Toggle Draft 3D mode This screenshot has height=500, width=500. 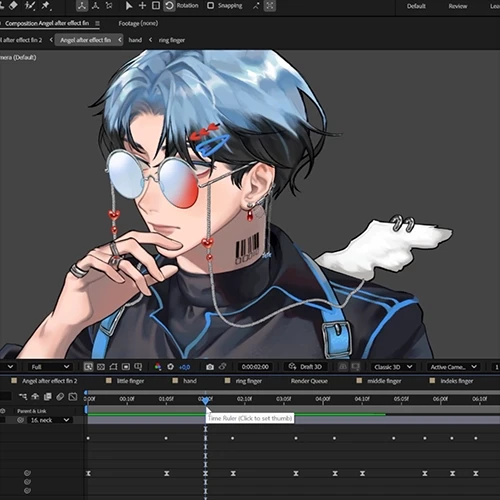point(305,367)
